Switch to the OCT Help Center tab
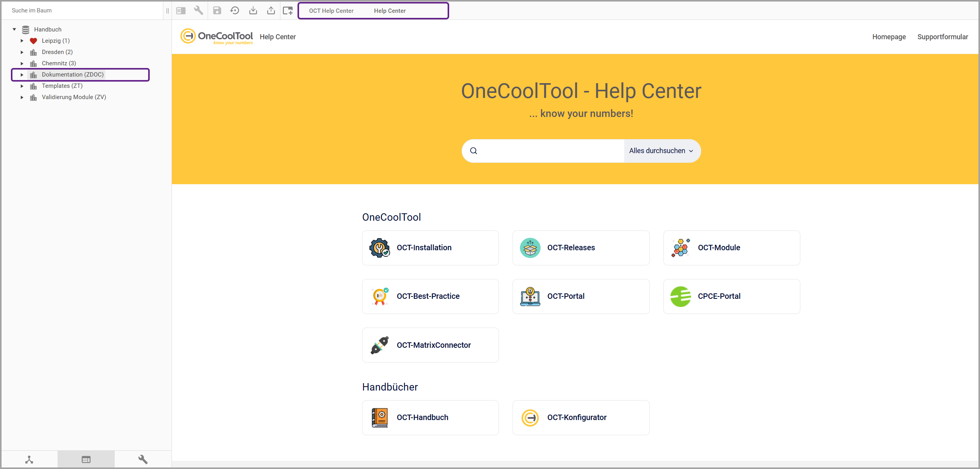This screenshot has width=980, height=469. [331, 11]
